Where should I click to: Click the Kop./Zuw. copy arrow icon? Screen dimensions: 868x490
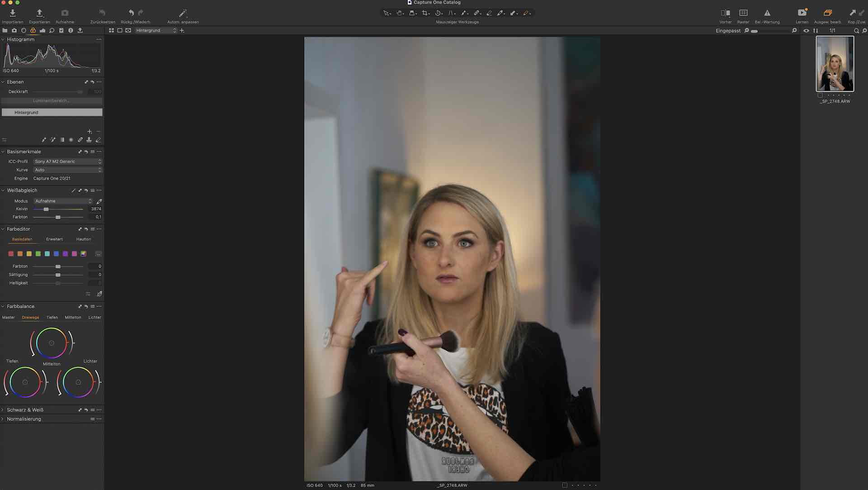853,13
